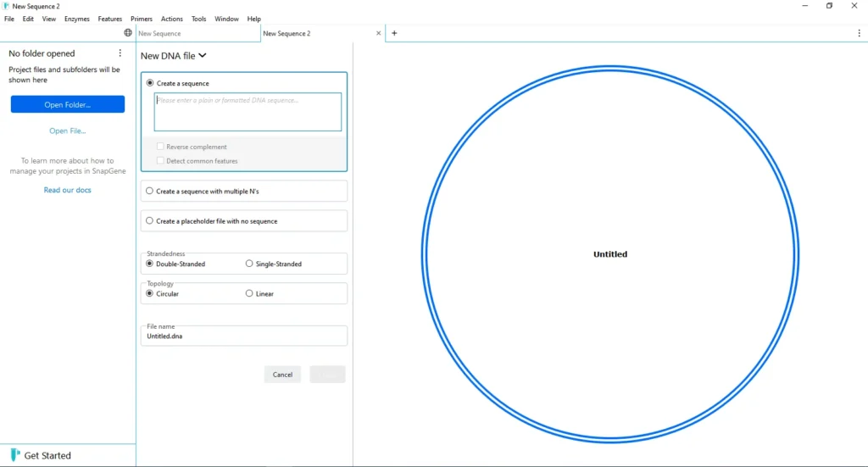The height and width of the screenshot is (467, 868).
Task: Expand the New DNA file dropdown
Action: tap(174, 56)
